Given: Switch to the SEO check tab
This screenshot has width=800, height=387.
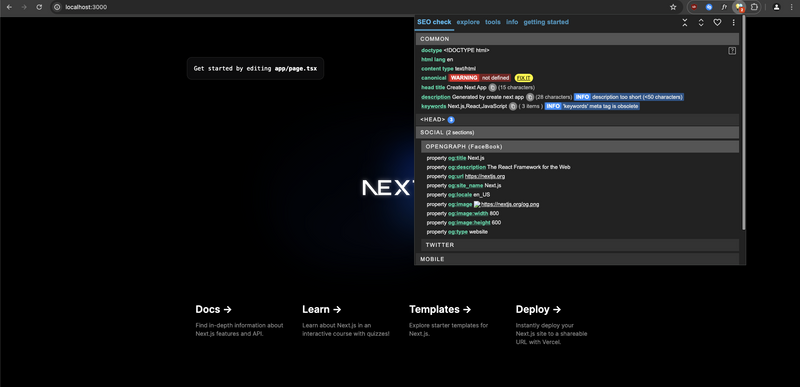Looking at the screenshot, I should [x=434, y=22].
